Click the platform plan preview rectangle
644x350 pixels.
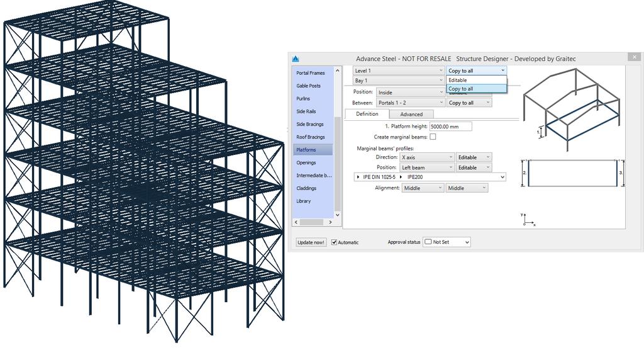pyautogui.click(x=572, y=173)
